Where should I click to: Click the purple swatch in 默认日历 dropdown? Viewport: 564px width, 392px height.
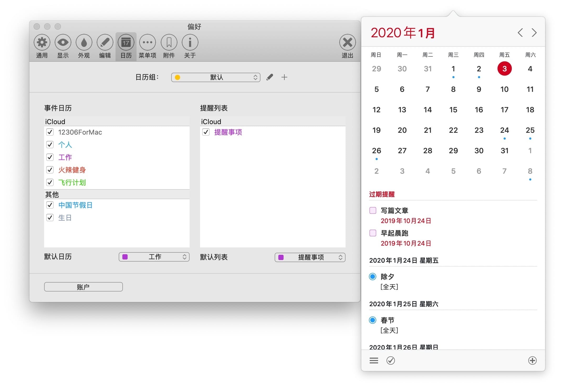tap(125, 257)
